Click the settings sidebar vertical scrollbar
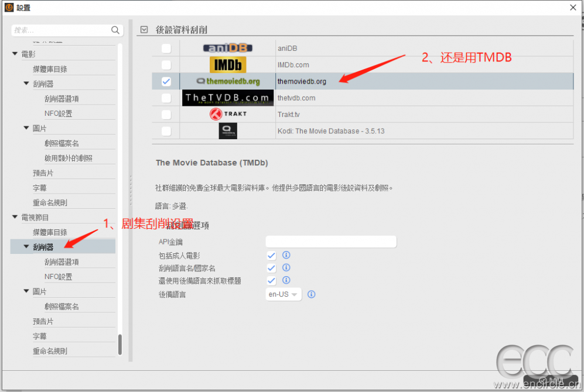Screen dimensions: 584x392 coord(120,344)
